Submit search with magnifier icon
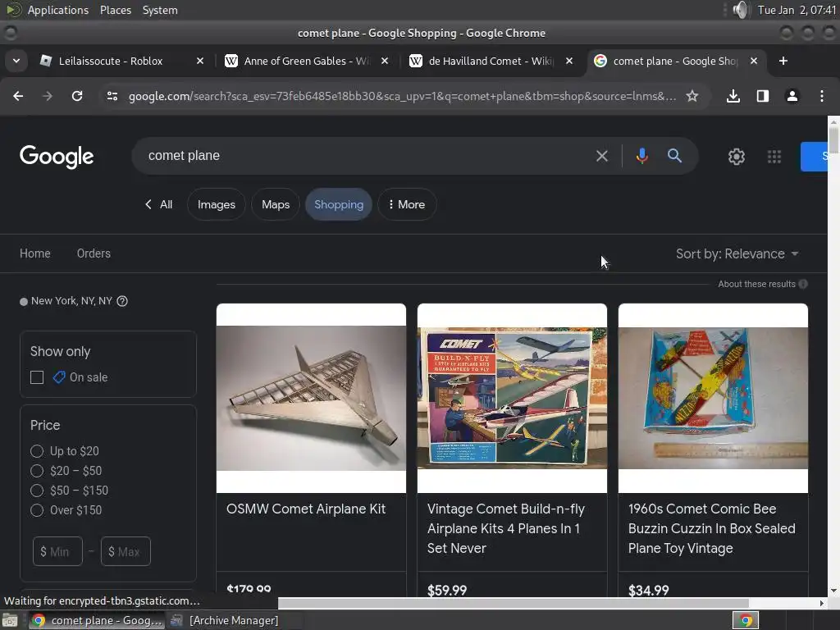Screen dimensions: 840x630 674,156
